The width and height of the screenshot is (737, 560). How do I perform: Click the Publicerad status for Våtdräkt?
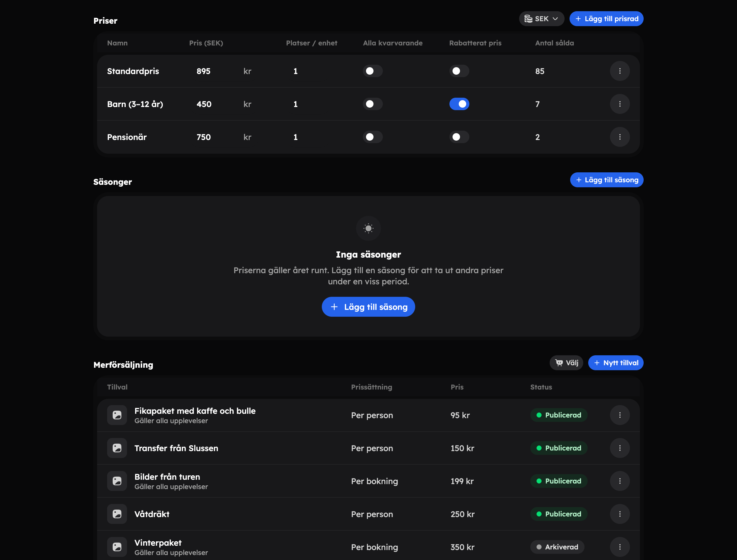coord(559,514)
